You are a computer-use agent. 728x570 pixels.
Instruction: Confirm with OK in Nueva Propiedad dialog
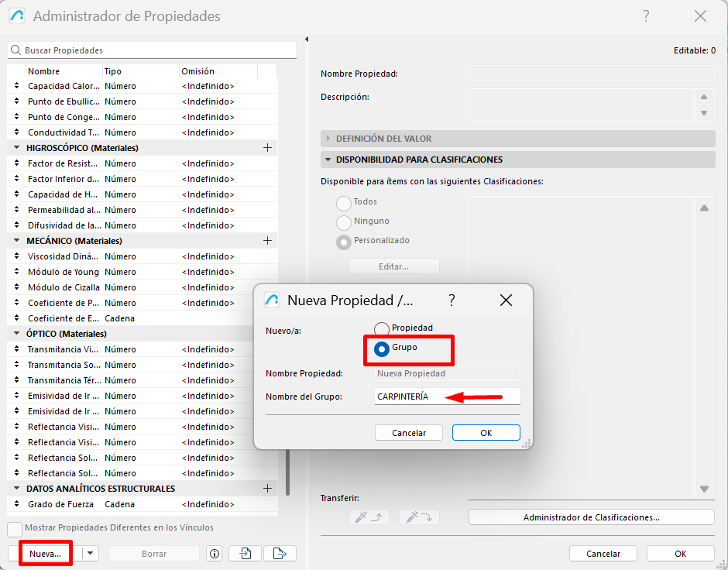pyautogui.click(x=486, y=433)
